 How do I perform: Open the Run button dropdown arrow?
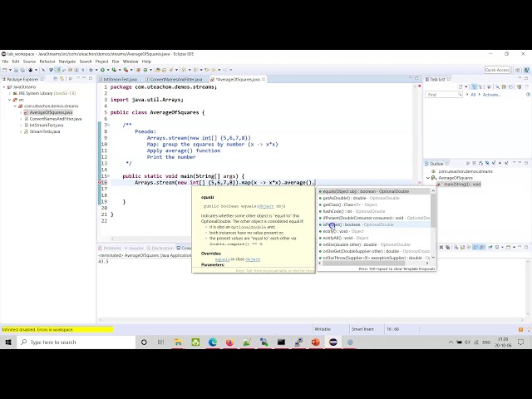pyautogui.click(x=107, y=70)
